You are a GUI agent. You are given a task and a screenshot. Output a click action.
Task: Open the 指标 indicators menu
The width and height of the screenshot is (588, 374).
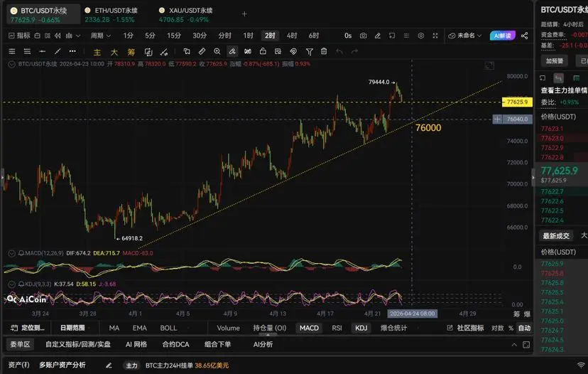pyautogui.click(x=19, y=36)
